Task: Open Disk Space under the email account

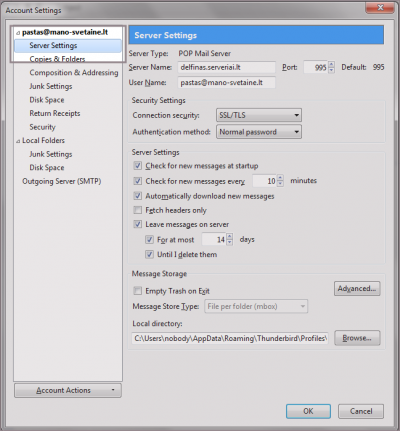Action: pyautogui.click(x=47, y=100)
